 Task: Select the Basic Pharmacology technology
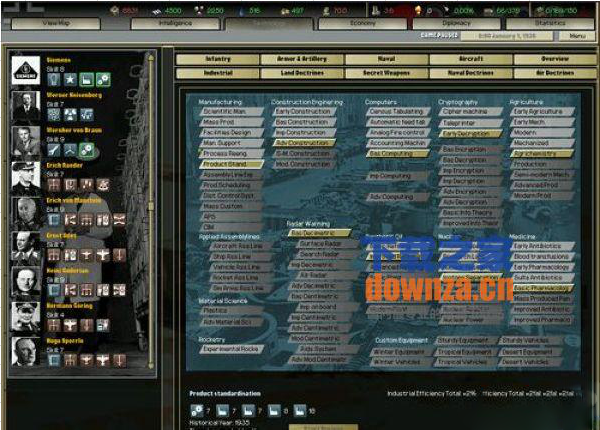[x=542, y=288]
